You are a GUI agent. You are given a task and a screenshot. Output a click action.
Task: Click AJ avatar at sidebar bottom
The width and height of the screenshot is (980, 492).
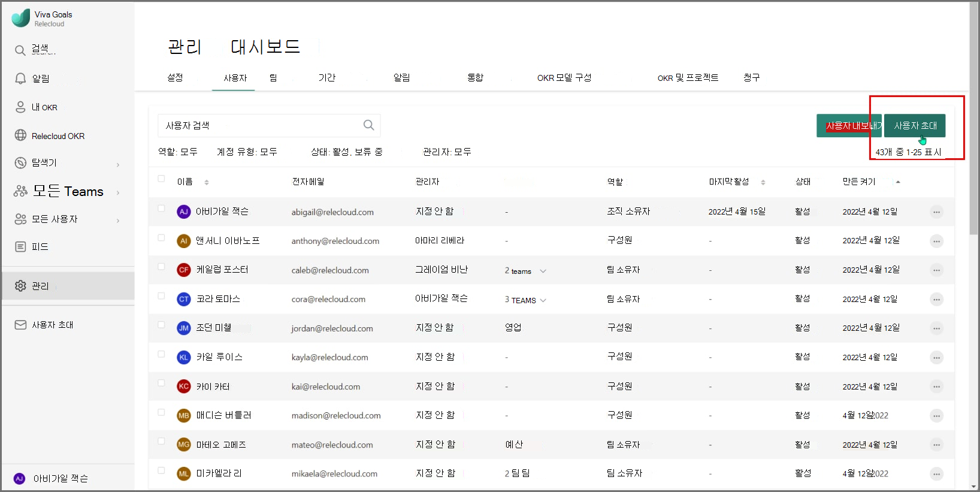[x=19, y=478]
